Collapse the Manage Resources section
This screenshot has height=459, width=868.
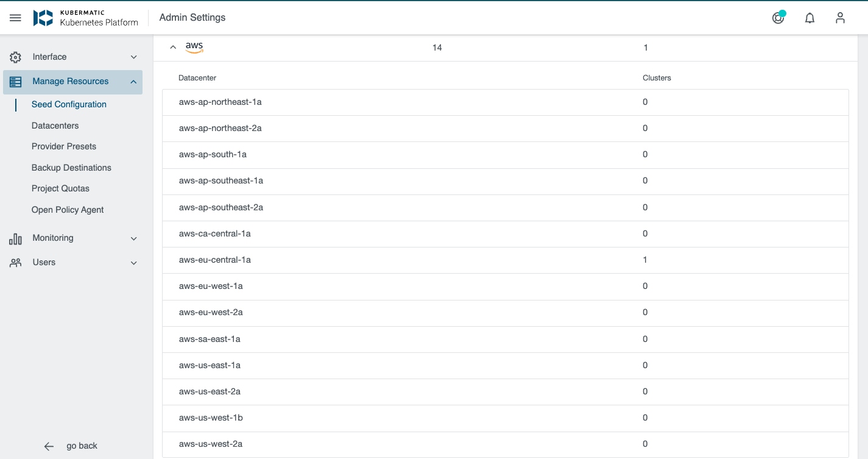(133, 82)
